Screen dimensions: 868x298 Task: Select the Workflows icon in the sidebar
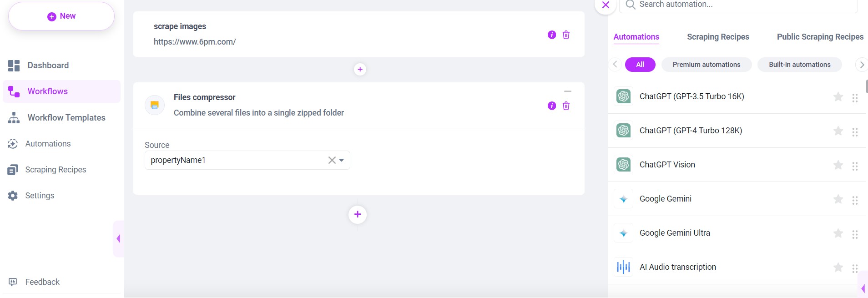pyautogui.click(x=13, y=91)
